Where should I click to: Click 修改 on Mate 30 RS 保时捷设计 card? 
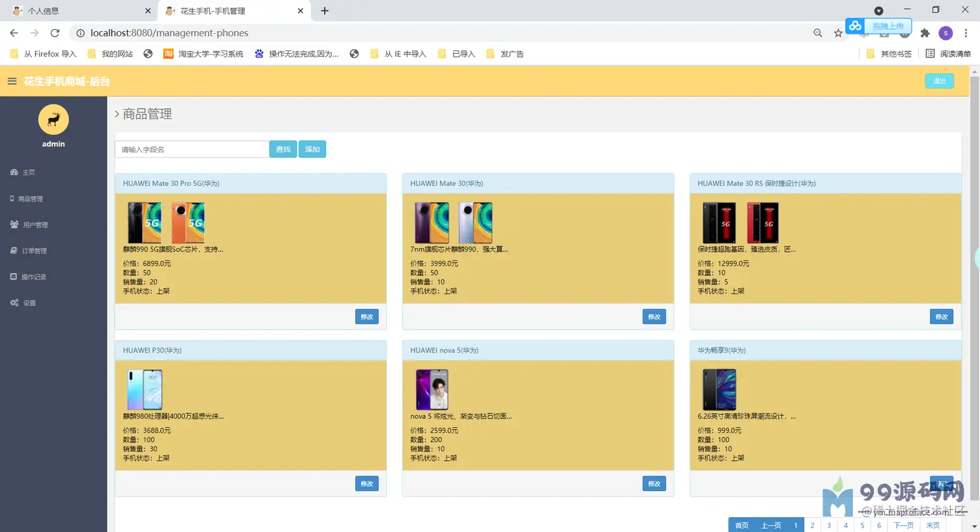tap(941, 317)
